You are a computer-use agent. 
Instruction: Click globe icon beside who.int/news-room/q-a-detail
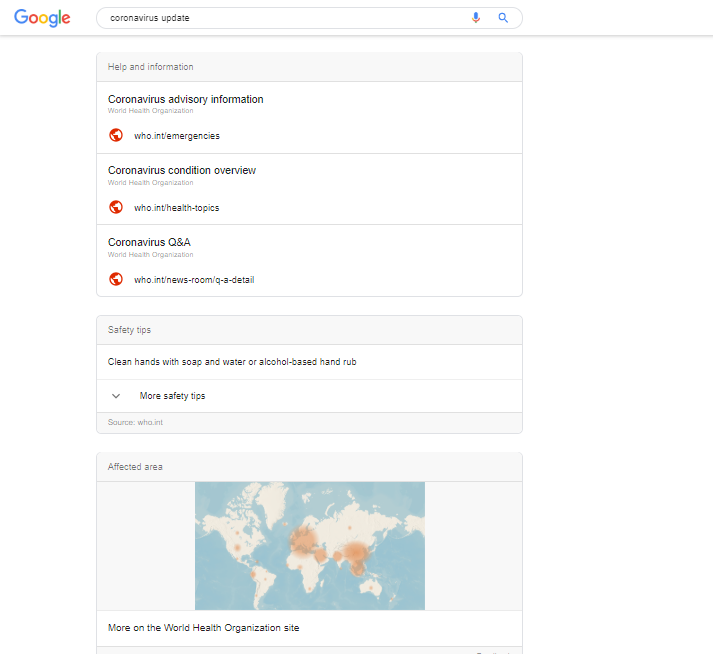click(116, 279)
